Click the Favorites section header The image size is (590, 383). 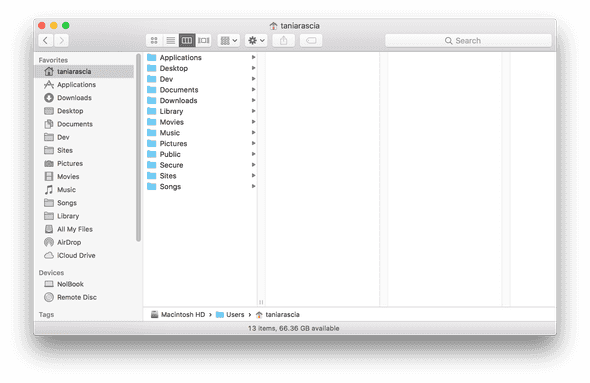click(x=53, y=60)
